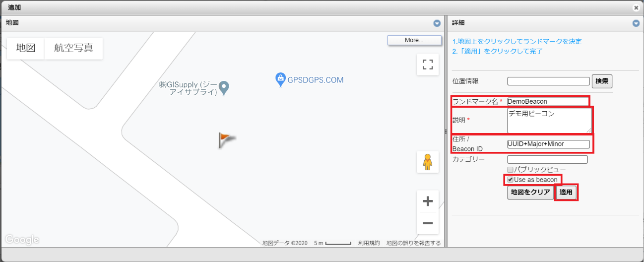Switch map to 地図 view

[26, 48]
